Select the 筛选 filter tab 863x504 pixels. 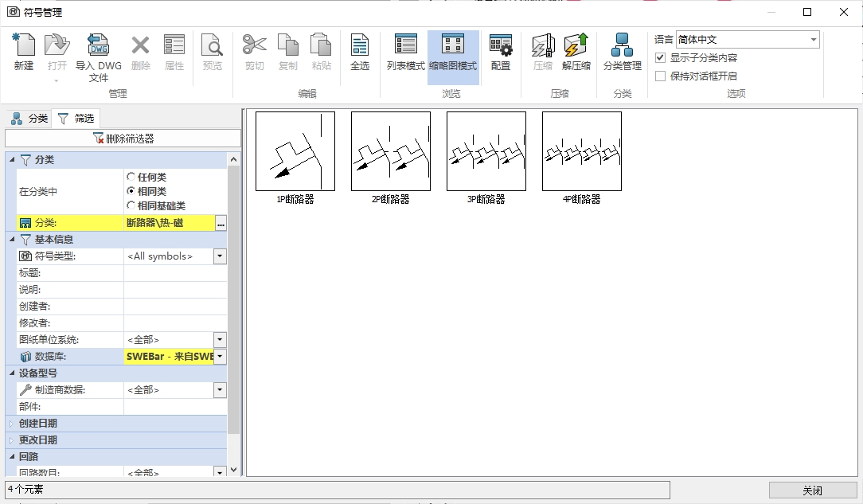(76, 119)
